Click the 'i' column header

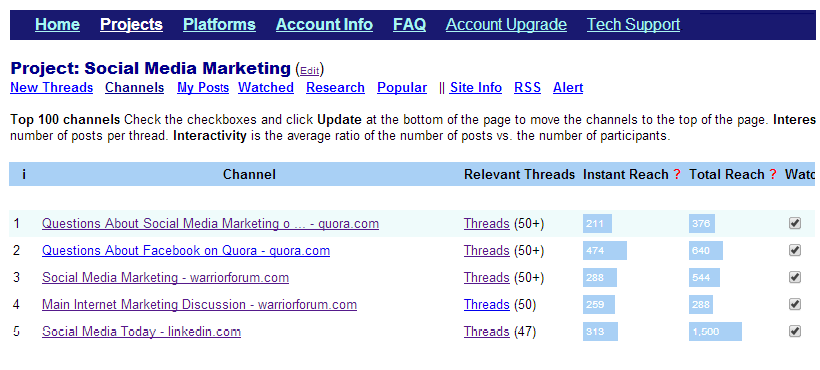coord(24,175)
